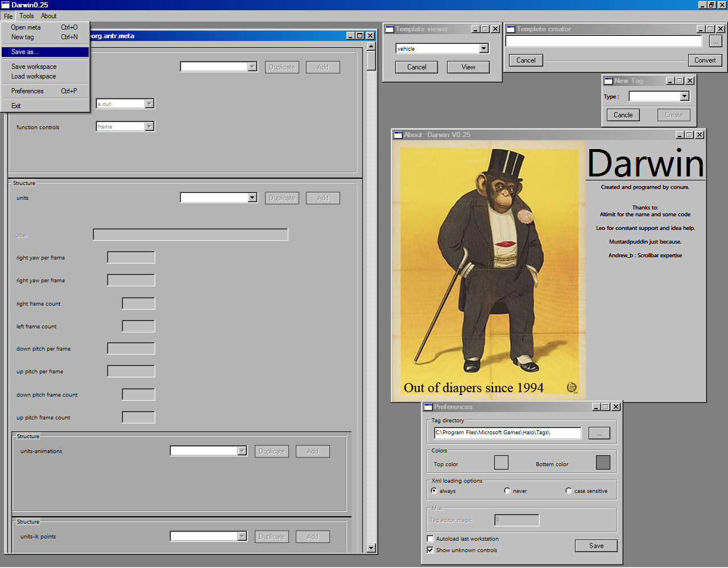Minimize the Templete creator window

click(x=701, y=29)
